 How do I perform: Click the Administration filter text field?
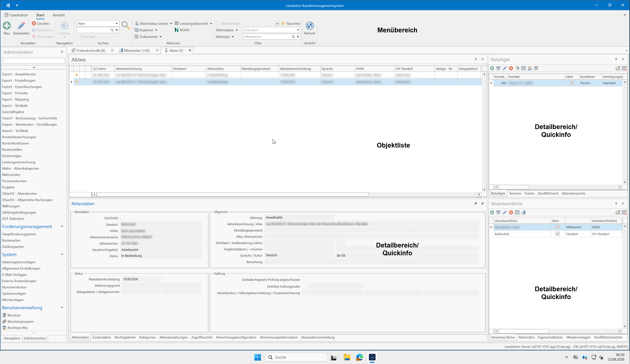click(x=34, y=61)
